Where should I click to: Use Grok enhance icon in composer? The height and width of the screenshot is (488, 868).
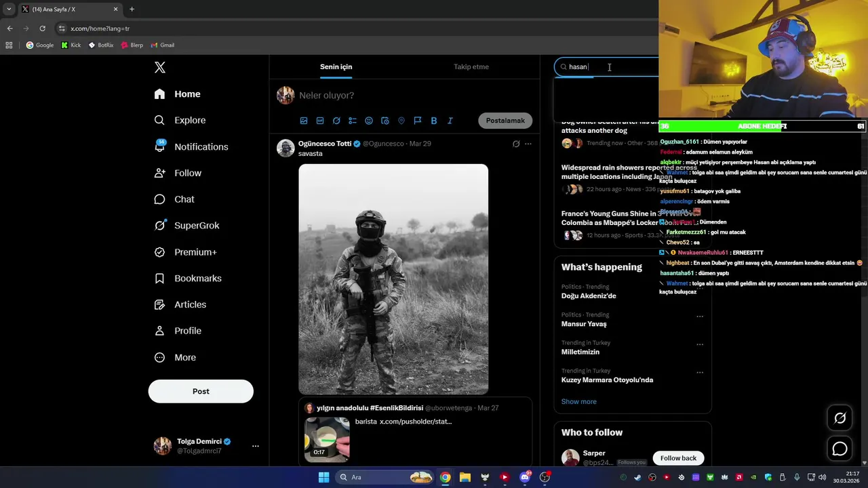(336, 121)
